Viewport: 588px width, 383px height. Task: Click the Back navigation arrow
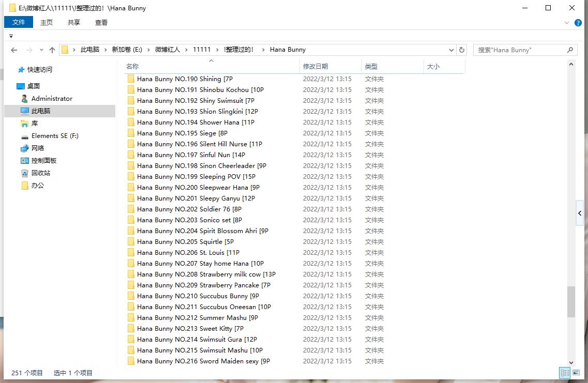click(14, 50)
